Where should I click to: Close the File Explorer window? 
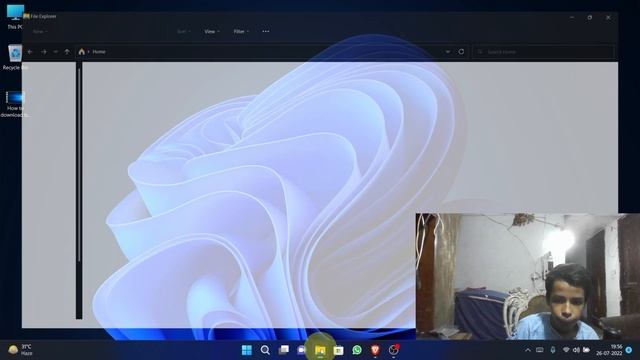[x=608, y=18]
